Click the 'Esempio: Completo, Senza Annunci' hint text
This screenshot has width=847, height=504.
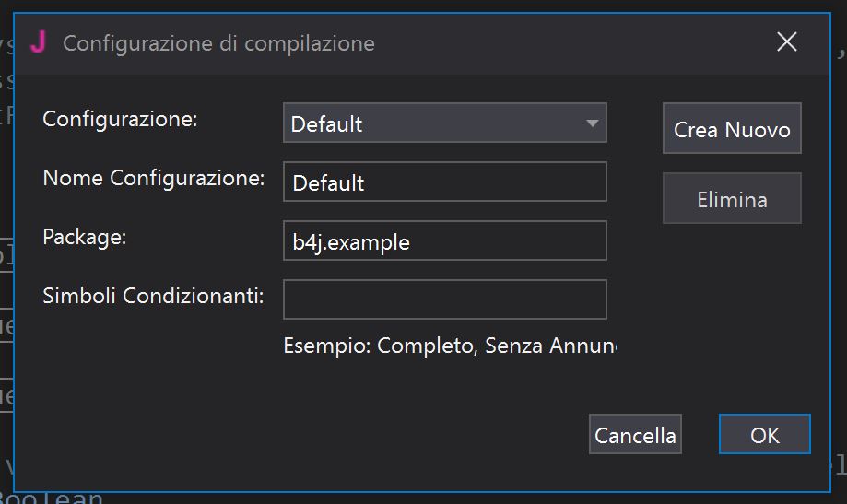click(x=449, y=346)
